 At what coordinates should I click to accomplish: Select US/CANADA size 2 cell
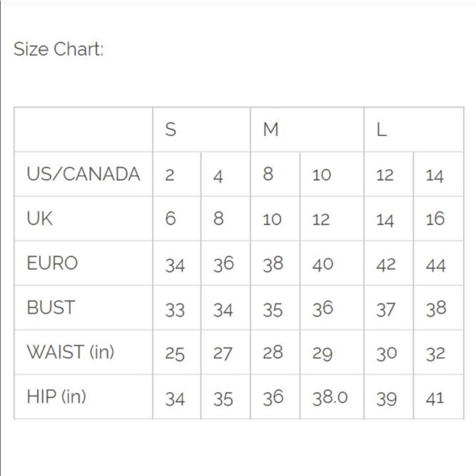click(x=170, y=175)
